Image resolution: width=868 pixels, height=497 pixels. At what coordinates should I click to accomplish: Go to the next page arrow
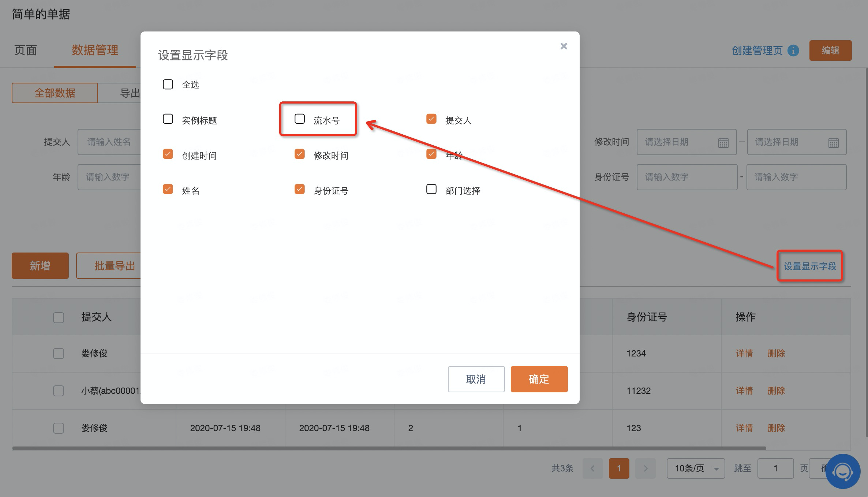click(x=645, y=468)
